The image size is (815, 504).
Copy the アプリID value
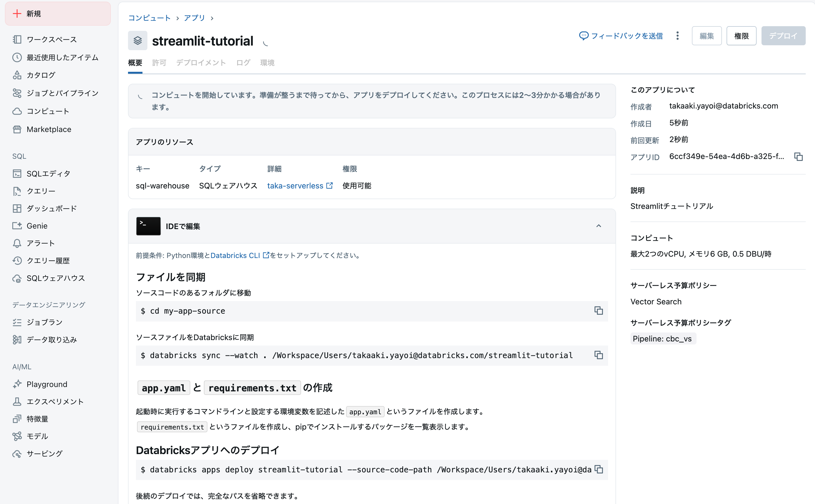pyautogui.click(x=798, y=157)
